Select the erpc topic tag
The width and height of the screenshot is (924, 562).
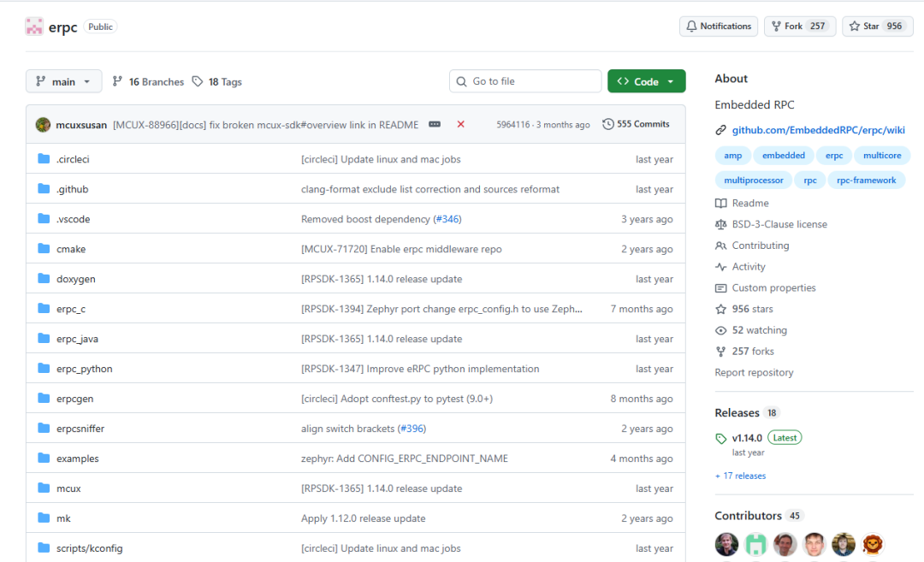point(834,156)
